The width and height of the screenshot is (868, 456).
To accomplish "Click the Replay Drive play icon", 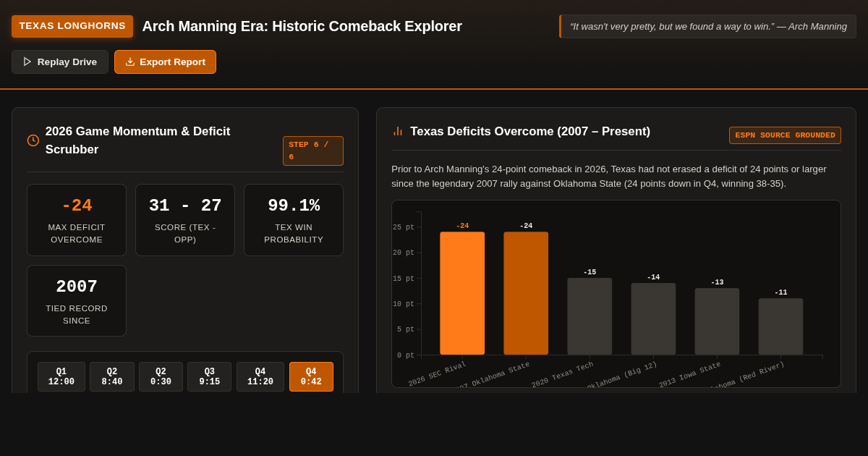I will point(27,62).
